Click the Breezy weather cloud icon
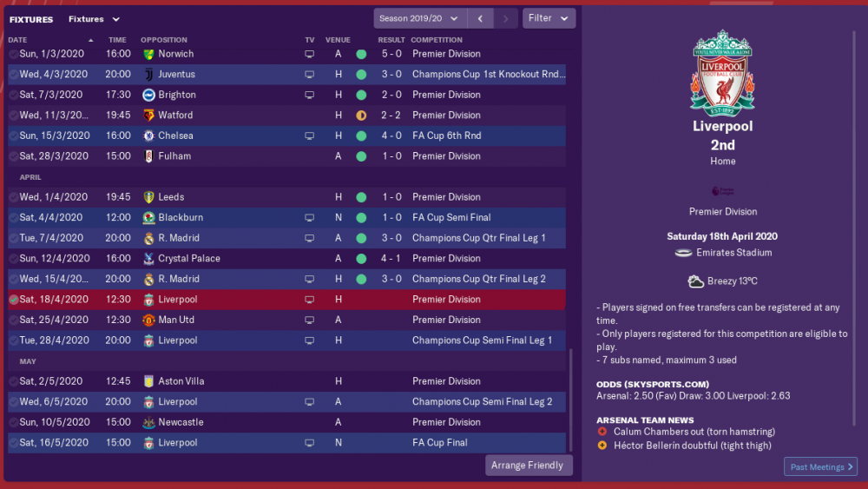 (x=695, y=281)
